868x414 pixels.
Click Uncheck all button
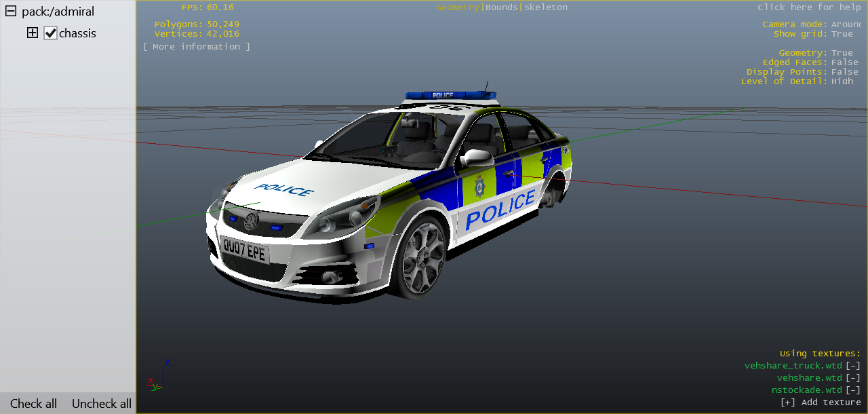(x=102, y=404)
